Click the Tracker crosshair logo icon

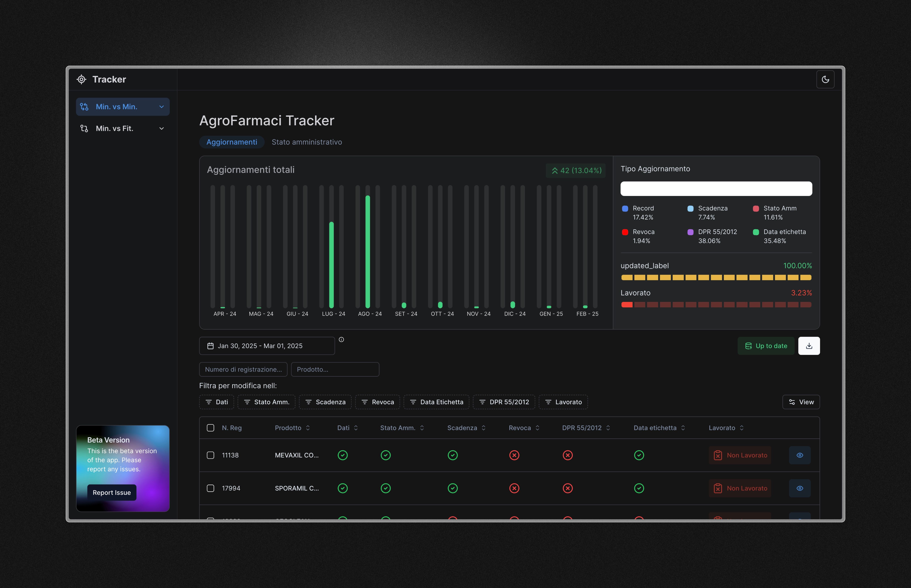point(81,79)
